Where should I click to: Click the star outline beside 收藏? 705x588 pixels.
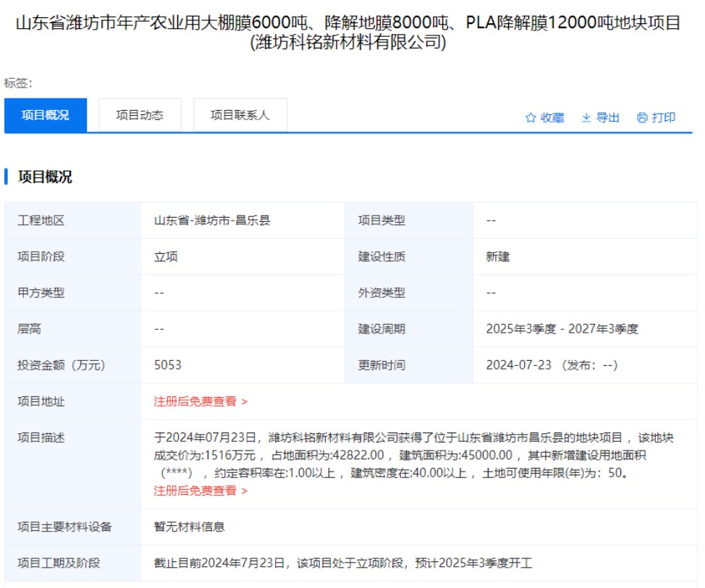531,117
